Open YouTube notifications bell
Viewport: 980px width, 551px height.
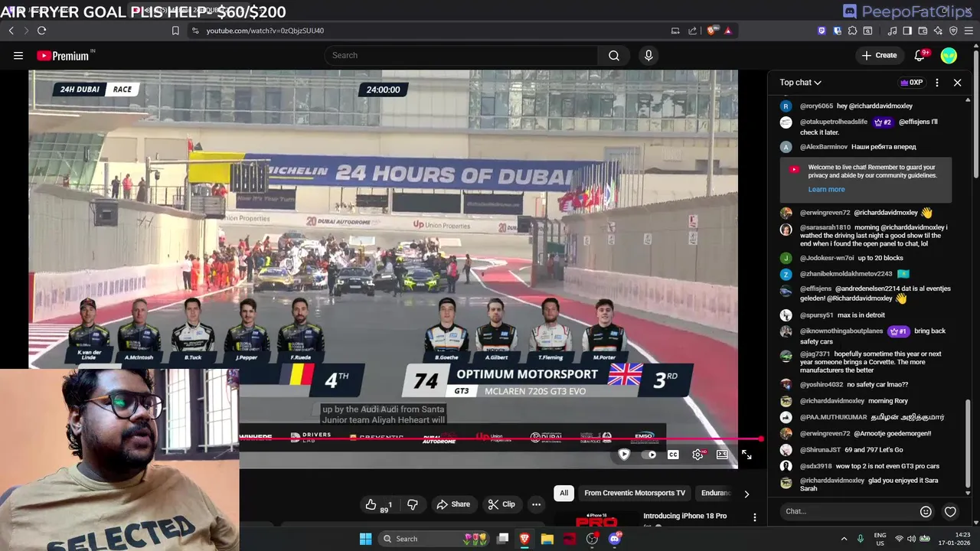coord(920,55)
